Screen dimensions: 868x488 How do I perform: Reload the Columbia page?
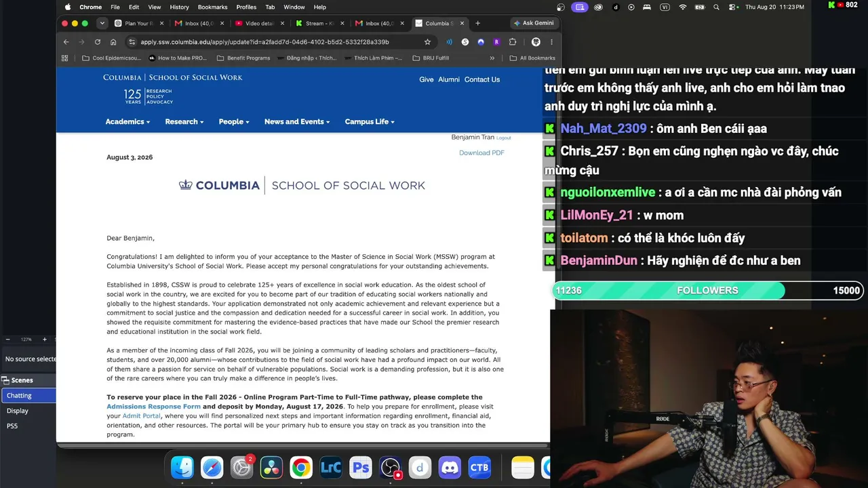[x=98, y=42]
